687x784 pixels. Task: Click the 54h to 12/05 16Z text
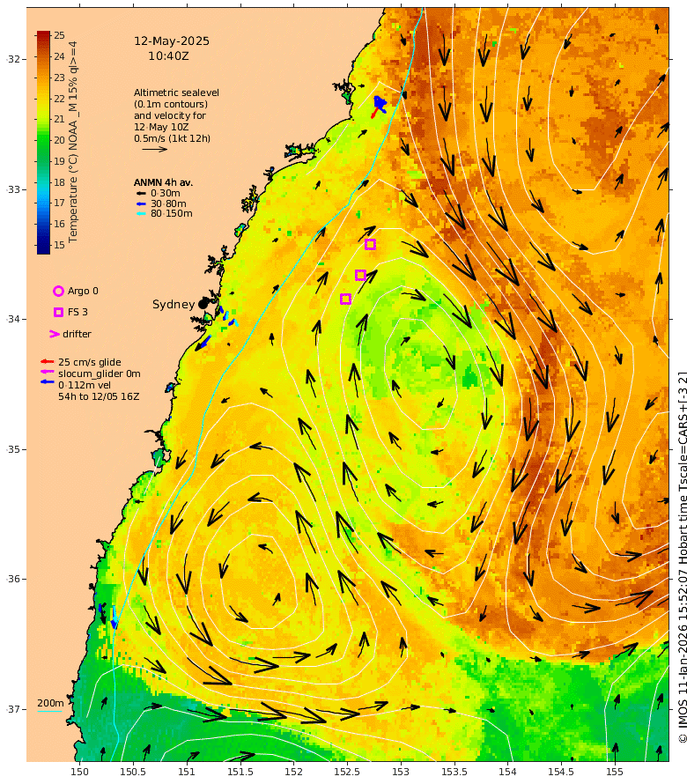coord(99,396)
